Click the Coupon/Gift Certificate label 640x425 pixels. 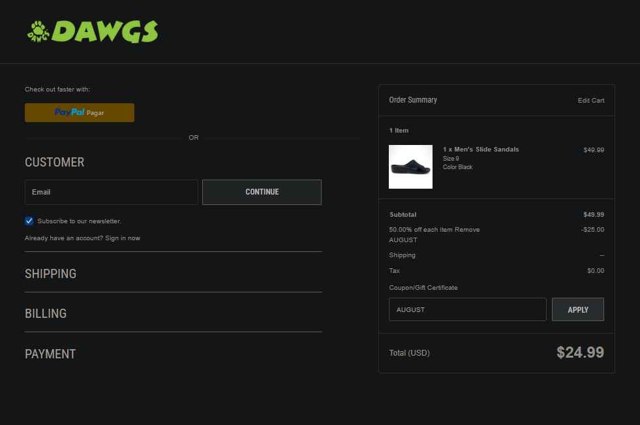423,288
